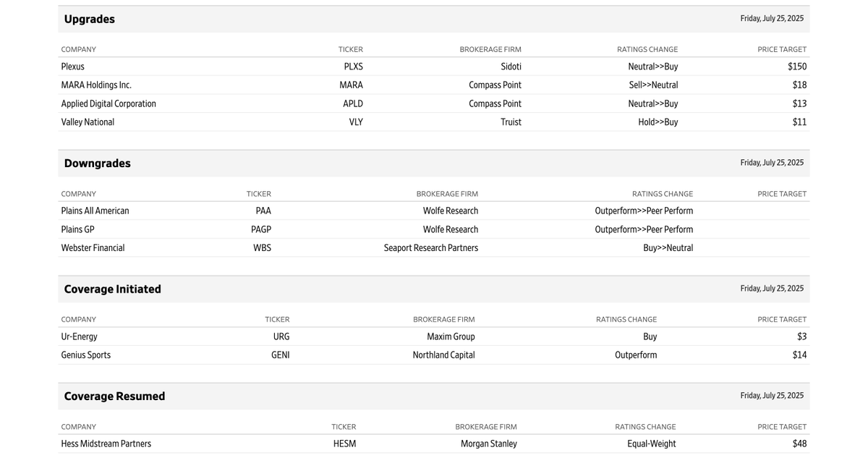Click TICKER column header in Downgrades table
The width and height of the screenshot is (868, 458).
(259, 194)
